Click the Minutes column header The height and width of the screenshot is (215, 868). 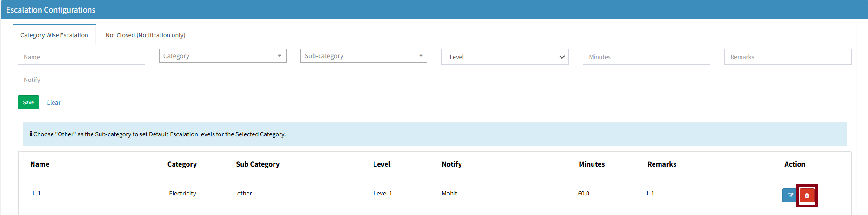pos(592,164)
